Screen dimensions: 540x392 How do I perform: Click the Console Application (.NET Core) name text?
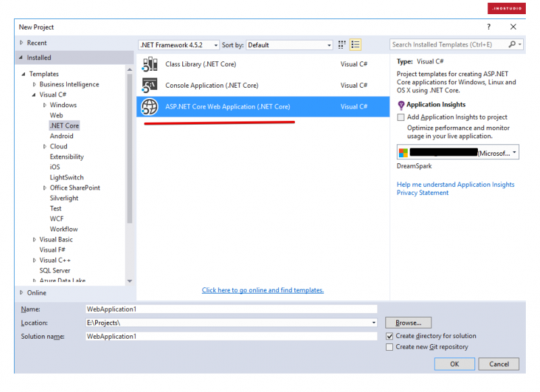click(212, 86)
